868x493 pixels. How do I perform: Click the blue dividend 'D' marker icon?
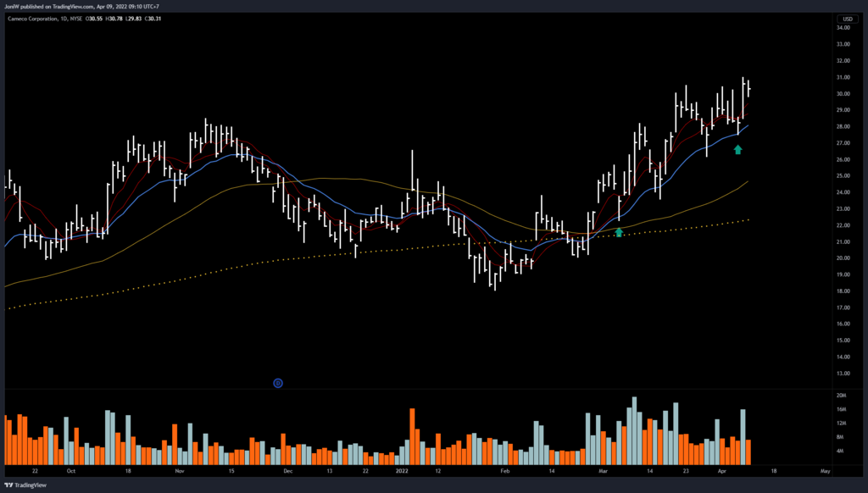(277, 383)
